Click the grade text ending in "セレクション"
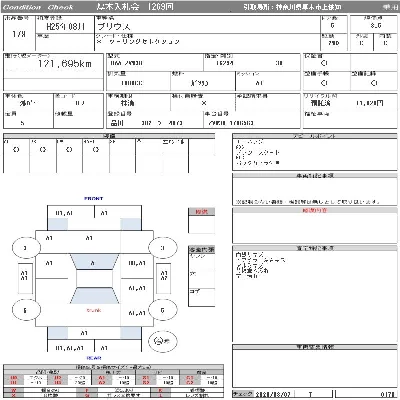Viewport: 400px width, 400px height. [138, 42]
